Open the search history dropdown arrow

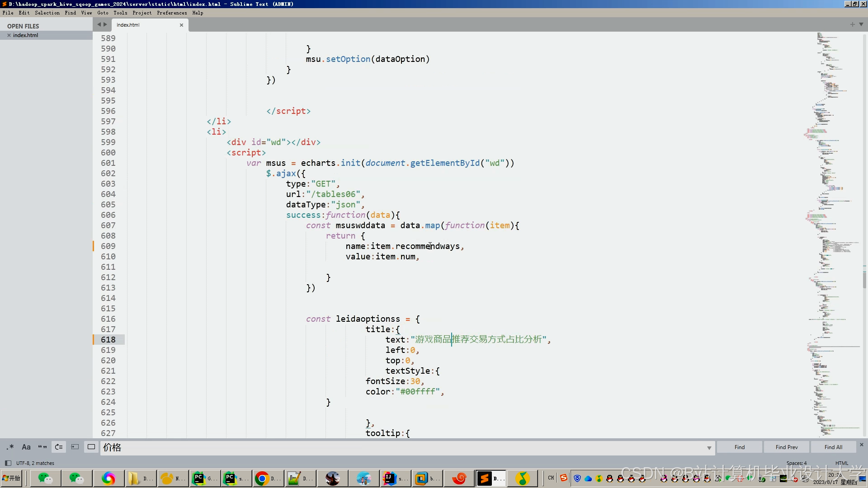[x=709, y=448]
